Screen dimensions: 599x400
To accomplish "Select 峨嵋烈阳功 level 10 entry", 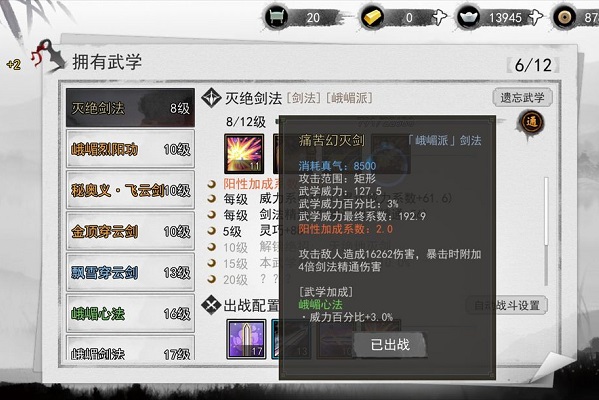I will point(130,149).
